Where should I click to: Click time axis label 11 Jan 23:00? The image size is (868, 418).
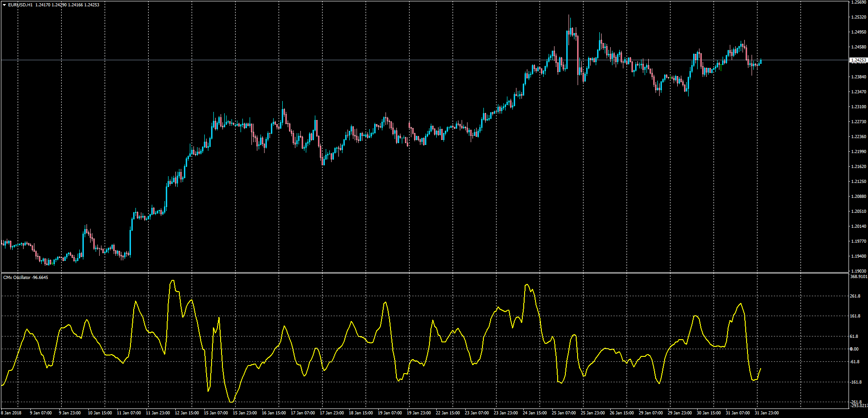click(x=158, y=413)
